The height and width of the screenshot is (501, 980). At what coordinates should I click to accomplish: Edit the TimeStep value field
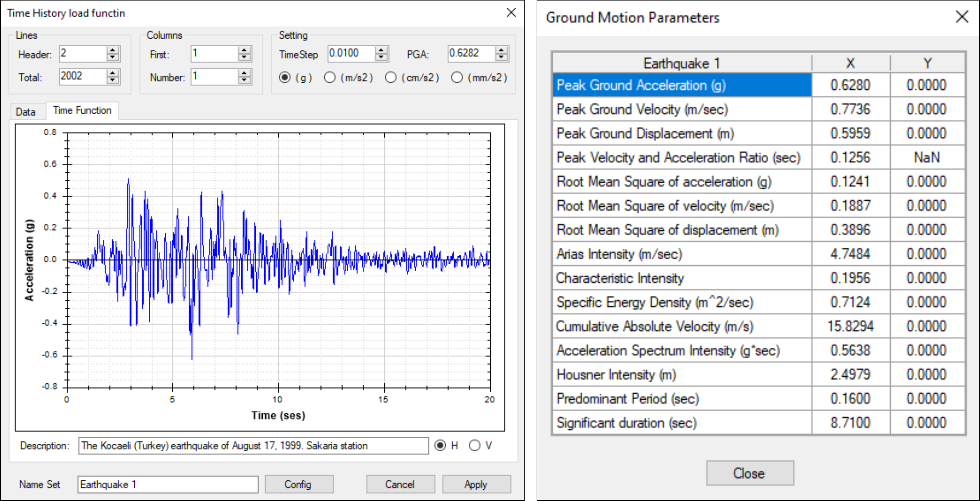(x=352, y=54)
